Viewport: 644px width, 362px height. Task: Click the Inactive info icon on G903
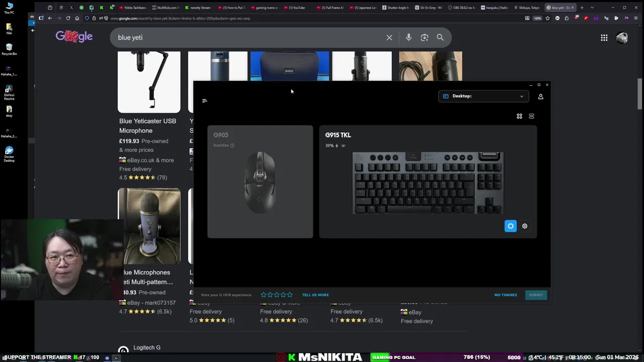[232, 145]
